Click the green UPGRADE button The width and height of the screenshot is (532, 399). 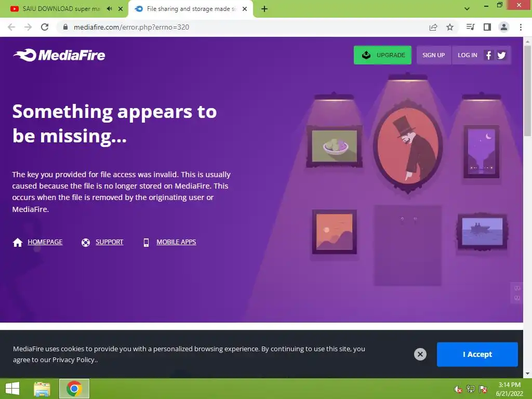pyautogui.click(x=382, y=55)
